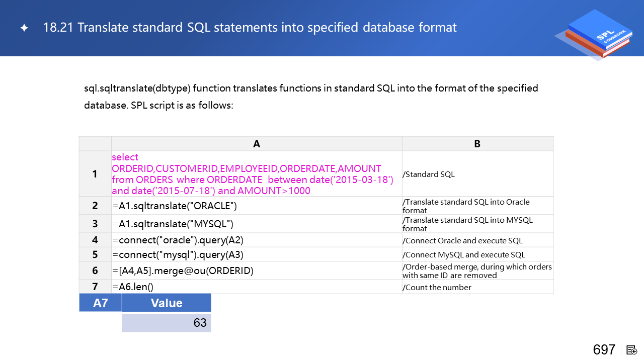Click the sparkle icon before the slide title
Image resolution: width=644 pixels, height=362 pixels.
click(x=24, y=28)
